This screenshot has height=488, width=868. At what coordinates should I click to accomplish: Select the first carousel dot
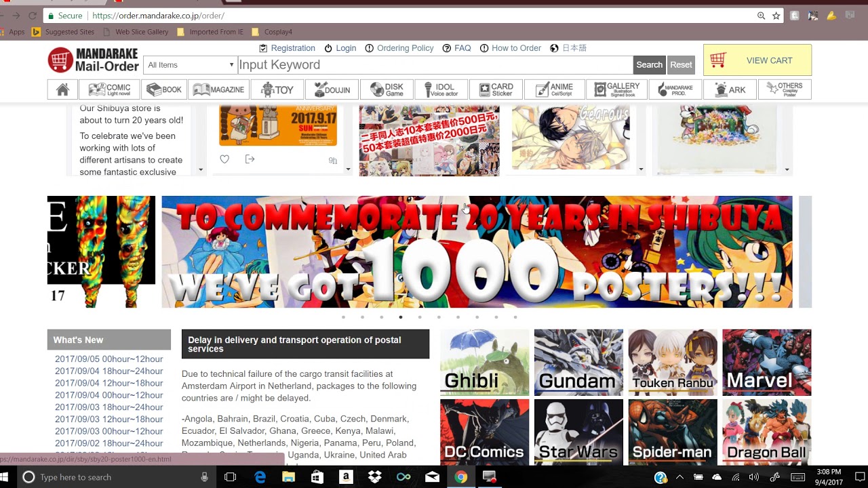click(343, 317)
